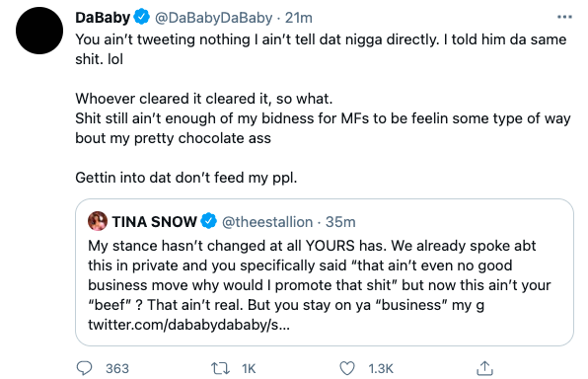Click the 363 reply count

tap(117, 368)
